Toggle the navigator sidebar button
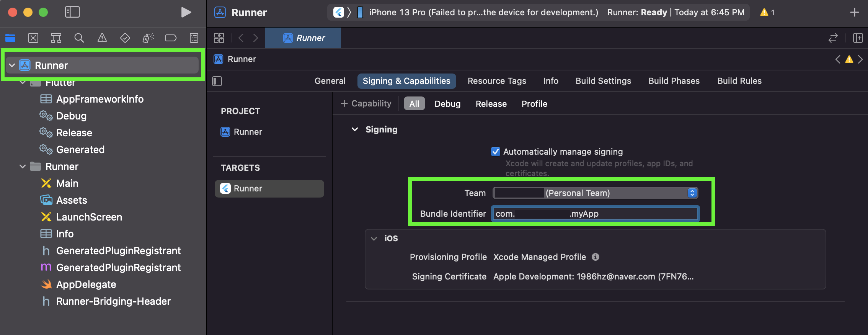868x335 pixels. pos(72,12)
